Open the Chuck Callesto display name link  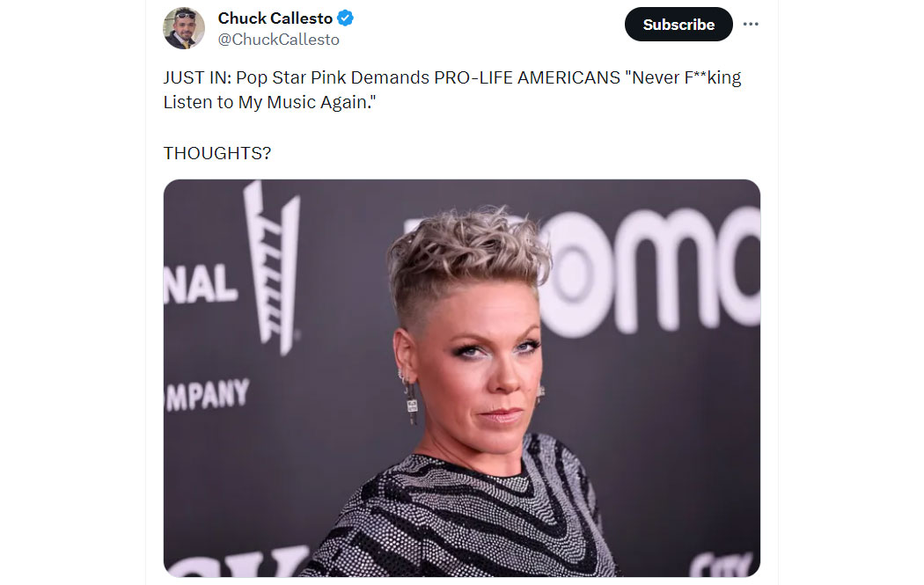[275, 18]
